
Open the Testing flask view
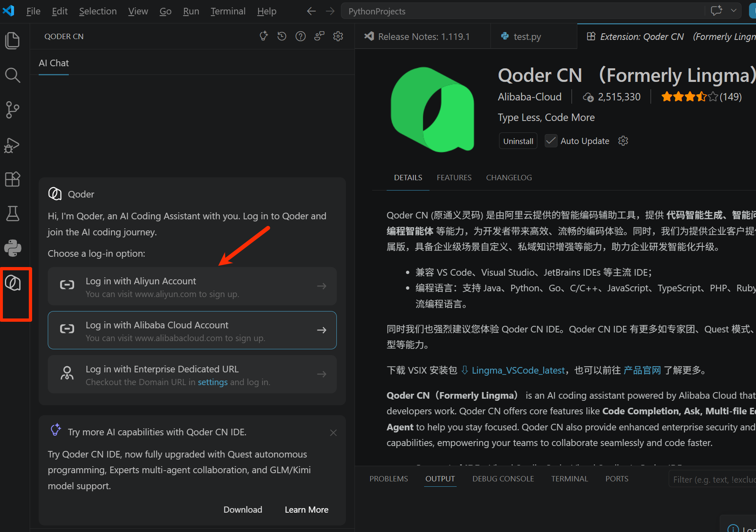click(x=12, y=214)
